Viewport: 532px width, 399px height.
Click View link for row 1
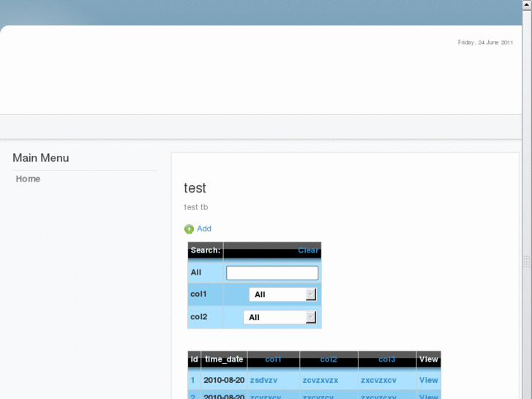click(x=429, y=380)
